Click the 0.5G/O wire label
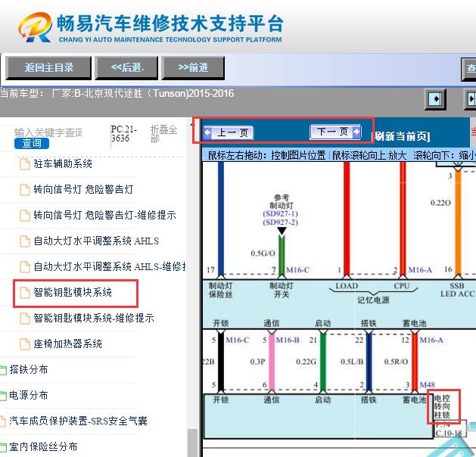The image size is (476, 457). [x=263, y=253]
